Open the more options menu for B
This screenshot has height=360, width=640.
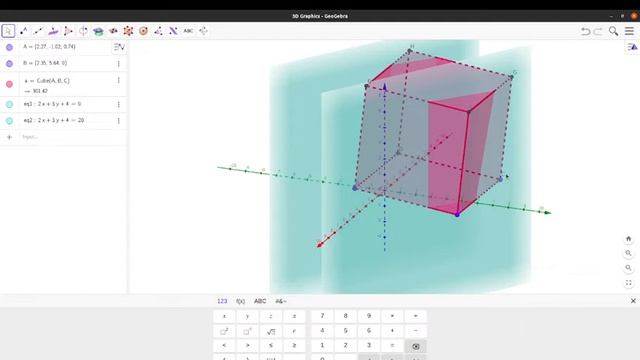click(x=119, y=64)
